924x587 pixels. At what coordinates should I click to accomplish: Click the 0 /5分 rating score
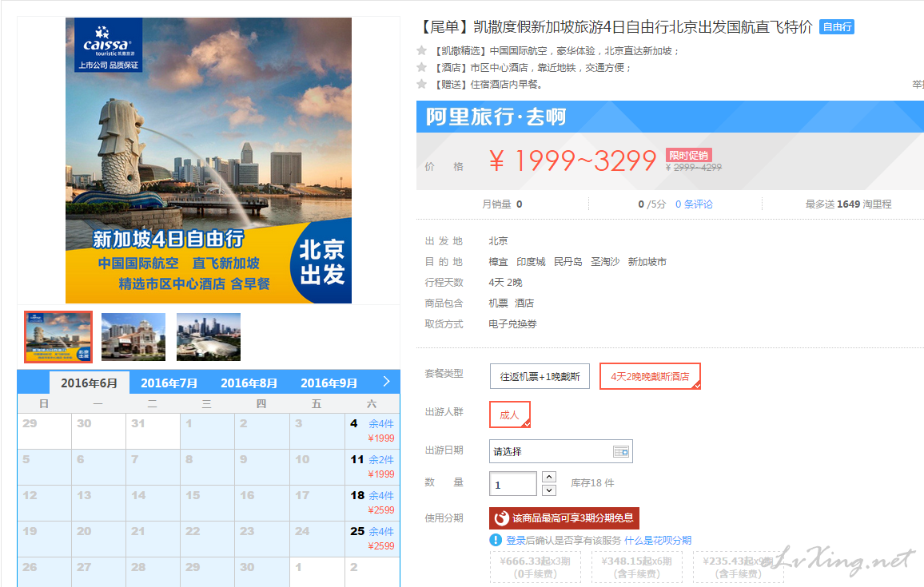pos(651,204)
